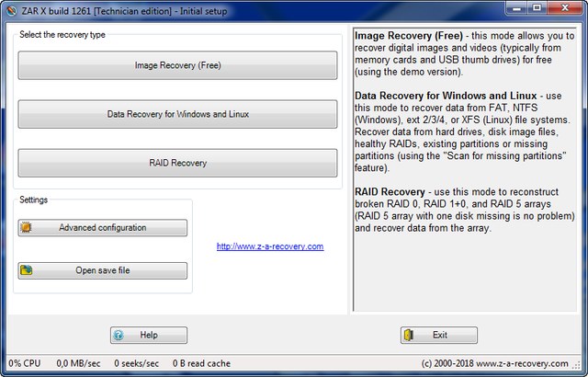Screen dimensions: 588x377
Task: Visit the z-a-recovery.com hyperlink
Action: [270, 246]
